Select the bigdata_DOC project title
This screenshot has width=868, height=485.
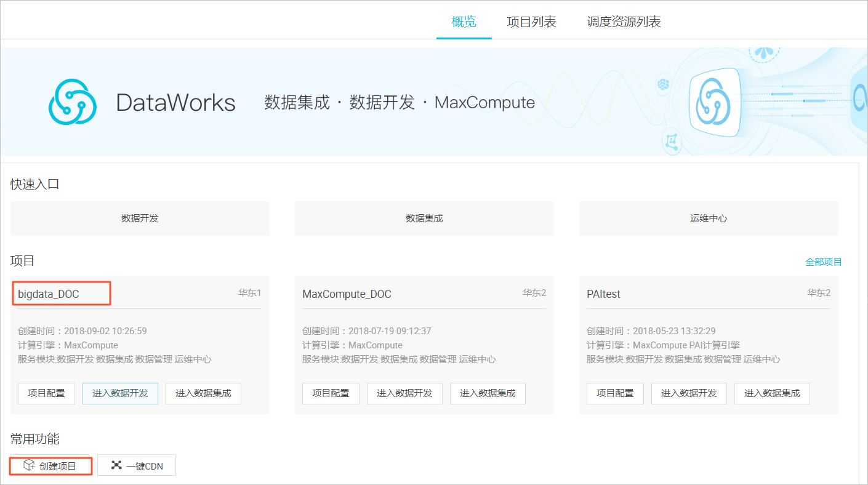pyautogui.click(x=49, y=294)
